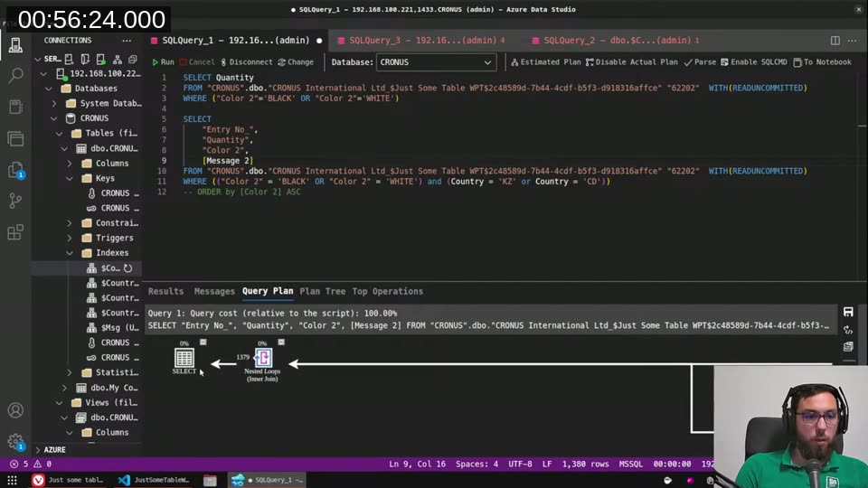Open the Source Control view

pos(15,201)
